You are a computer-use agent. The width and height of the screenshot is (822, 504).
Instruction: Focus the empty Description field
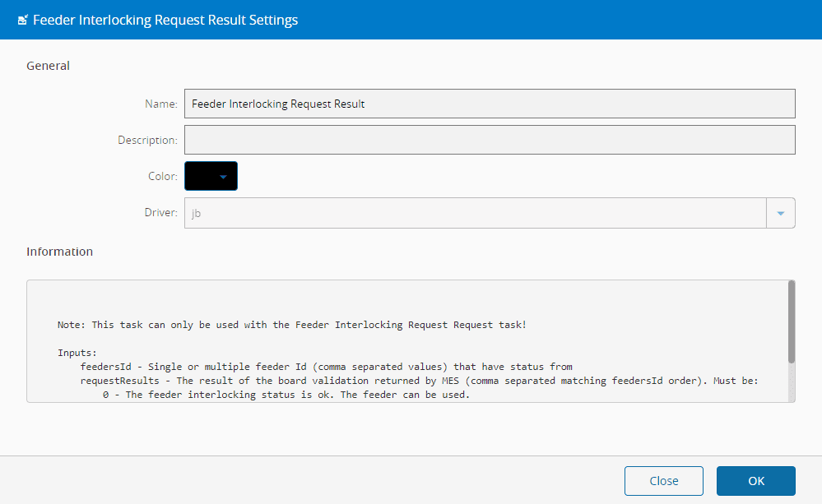490,140
